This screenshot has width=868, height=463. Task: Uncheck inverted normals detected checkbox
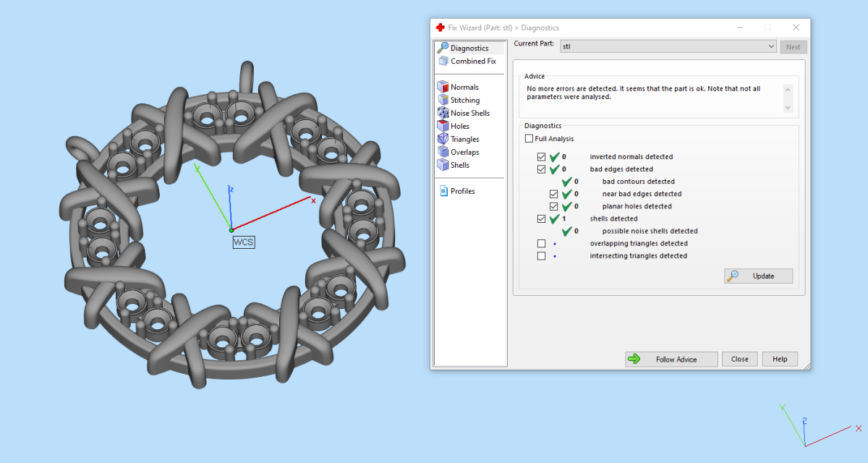click(x=542, y=157)
